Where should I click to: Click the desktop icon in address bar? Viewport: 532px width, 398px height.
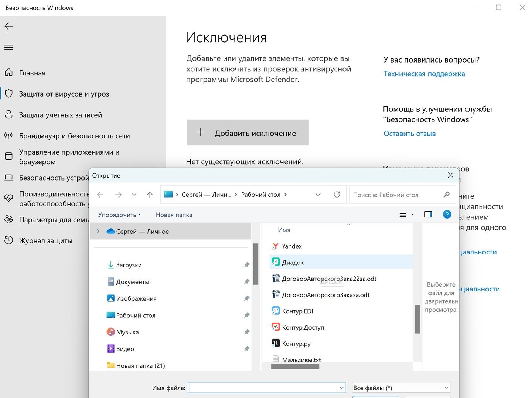[x=168, y=194]
